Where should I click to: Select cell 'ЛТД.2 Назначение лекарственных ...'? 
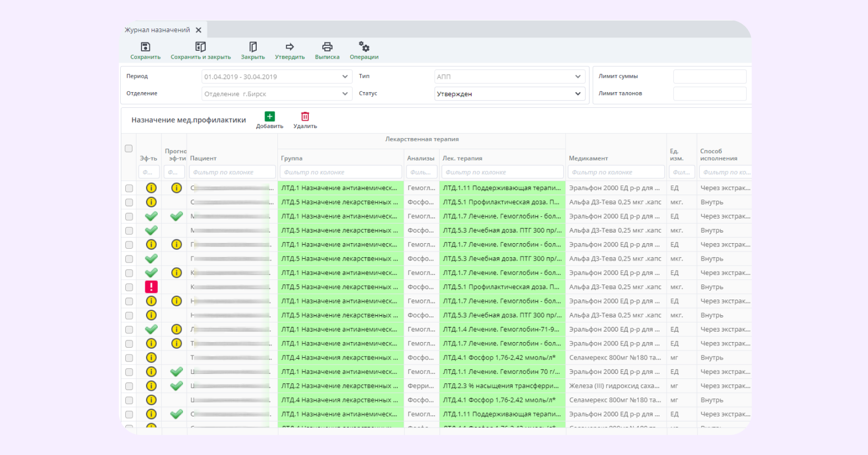pyautogui.click(x=341, y=386)
